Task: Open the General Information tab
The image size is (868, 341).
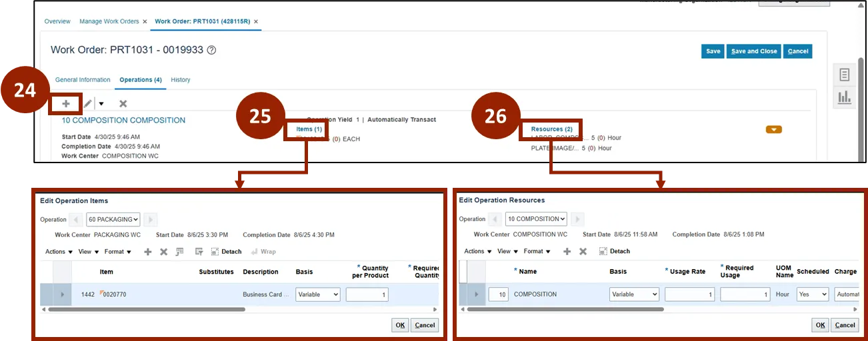Action: 83,80
